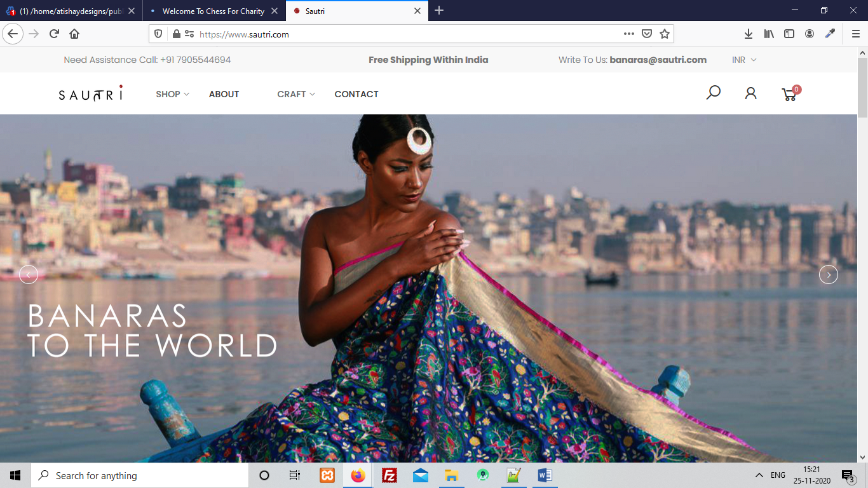This screenshot has height=488, width=868.
Task: Open XAMPP from taskbar
Action: point(327,475)
